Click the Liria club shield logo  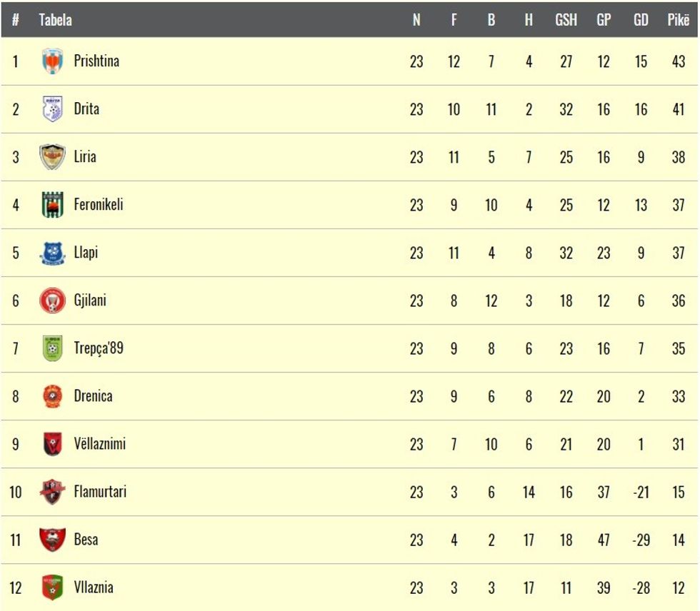[52, 157]
